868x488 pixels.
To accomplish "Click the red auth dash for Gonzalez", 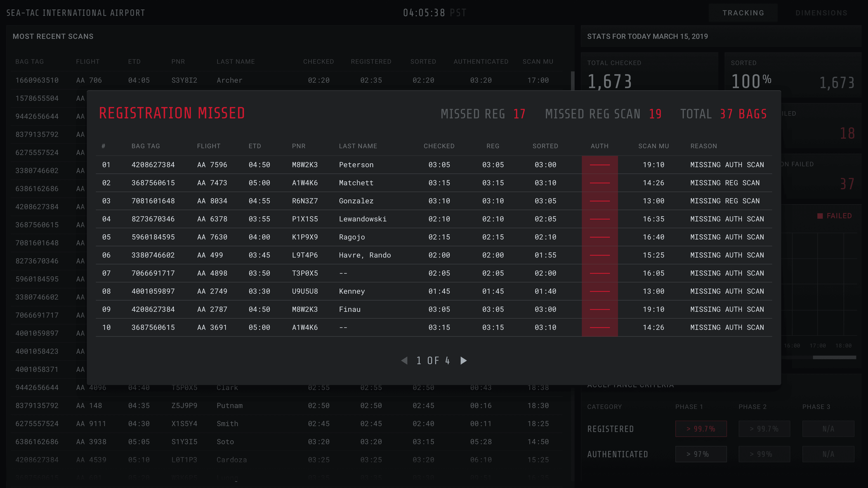I will click(x=599, y=201).
